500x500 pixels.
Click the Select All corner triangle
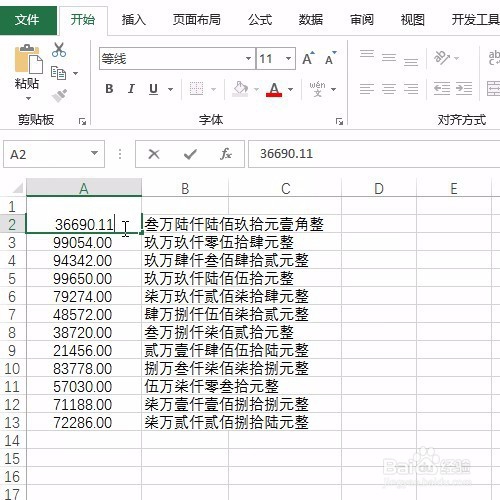pos(18,188)
